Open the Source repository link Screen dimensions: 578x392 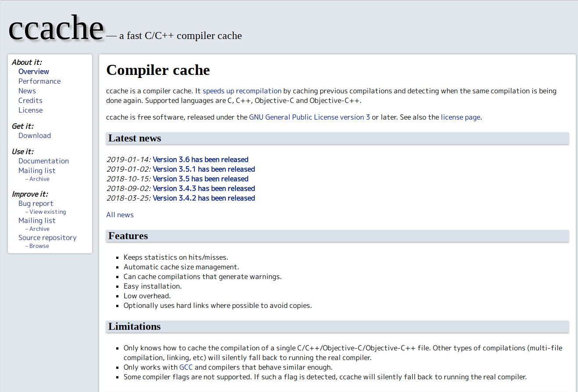47,237
